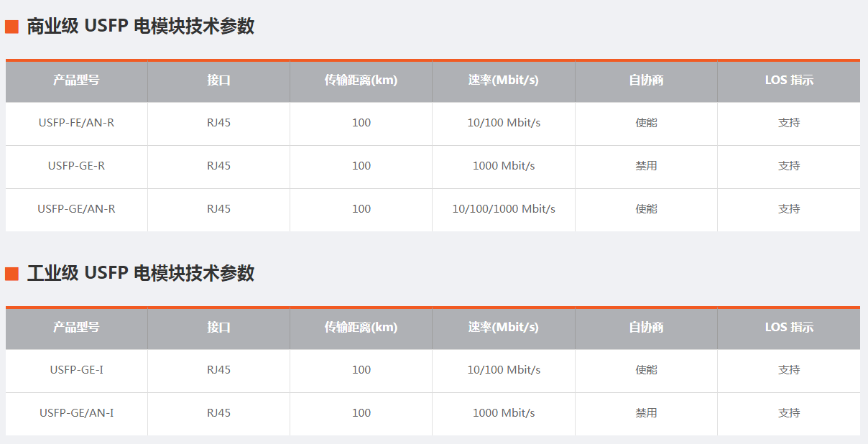Click the 工业级 USFP 电模块技术参数 heading
Screen dimensions: 868x444
[x=141, y=274]
